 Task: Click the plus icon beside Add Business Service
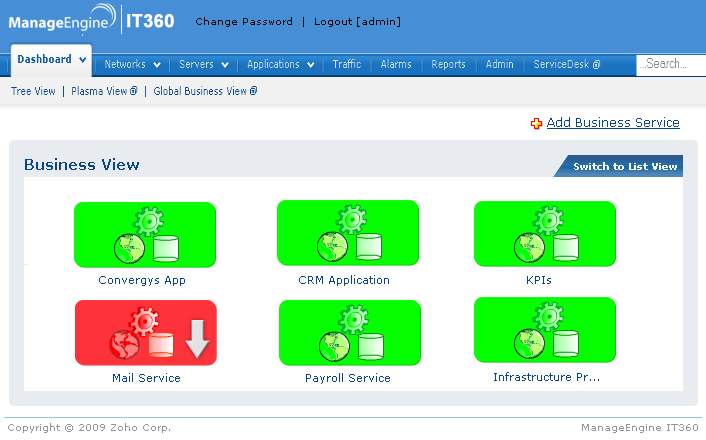[x=536, y=123]
